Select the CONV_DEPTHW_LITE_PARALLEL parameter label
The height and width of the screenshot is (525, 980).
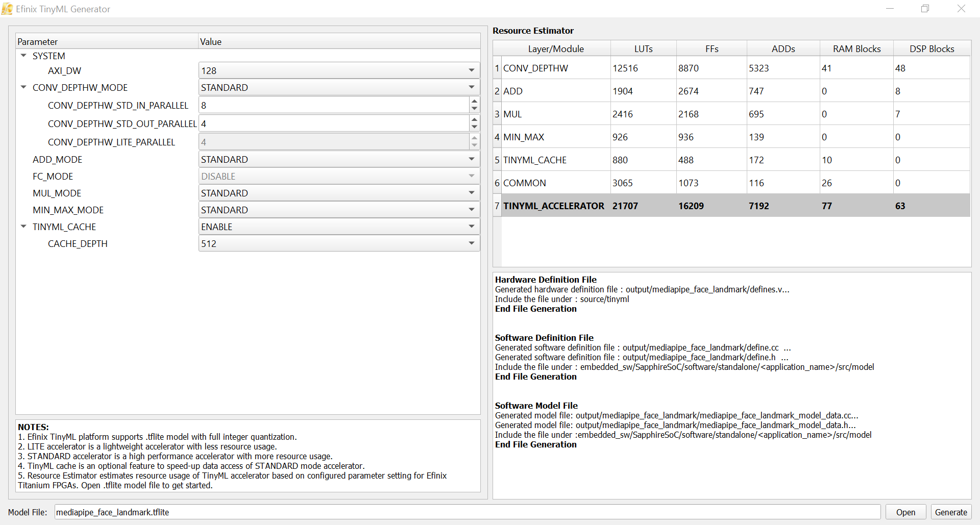coord(111,142)
